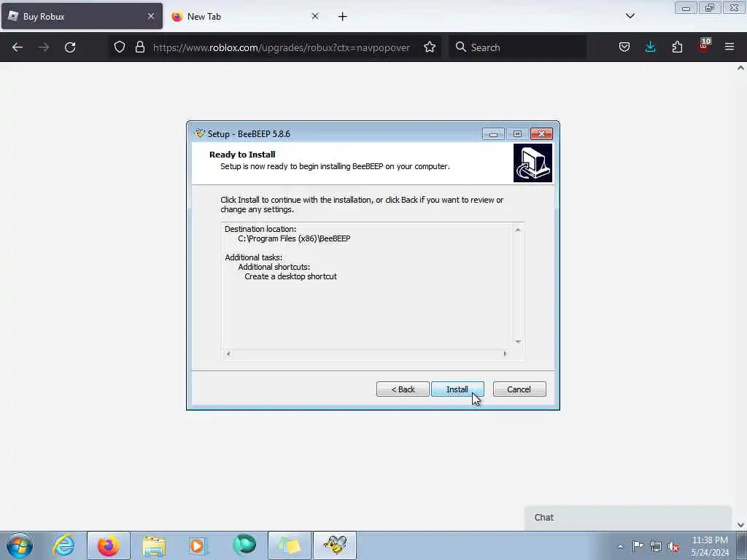
Task: Click the summary box right scroll arrow
Action: [x=505, y=354]
